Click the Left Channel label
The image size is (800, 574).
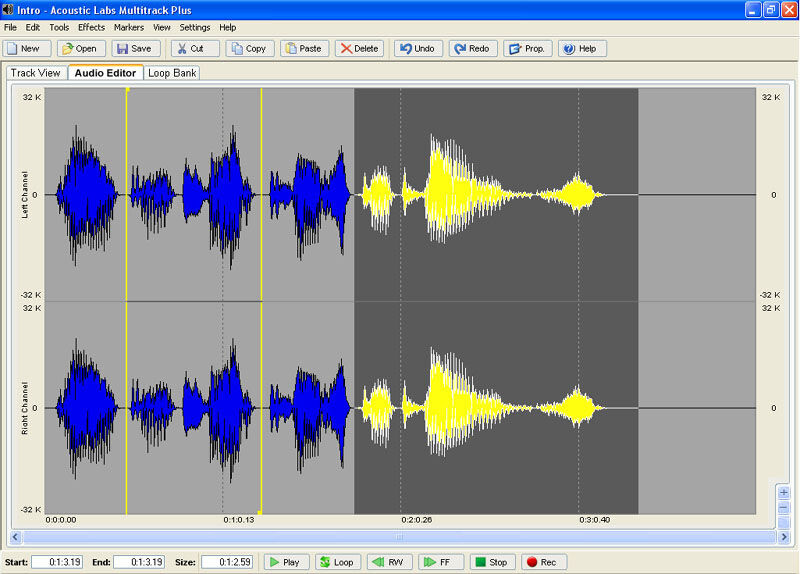24,194
